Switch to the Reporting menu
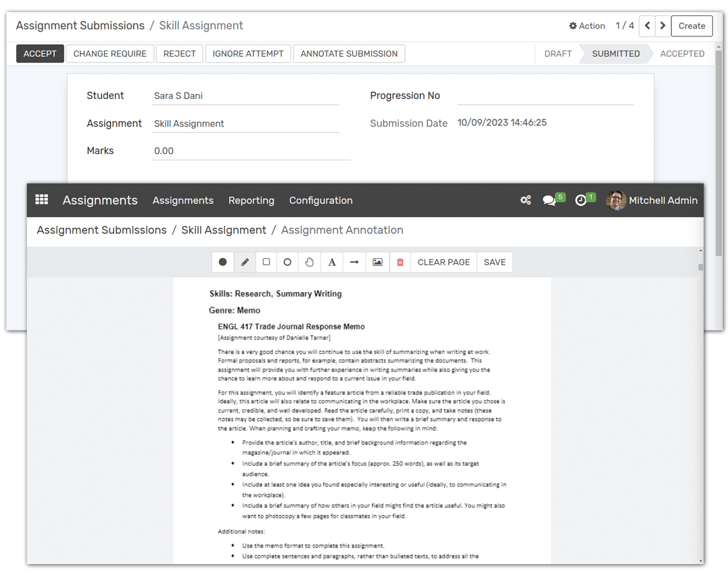 pyautogui.click(x=251, y=200)
